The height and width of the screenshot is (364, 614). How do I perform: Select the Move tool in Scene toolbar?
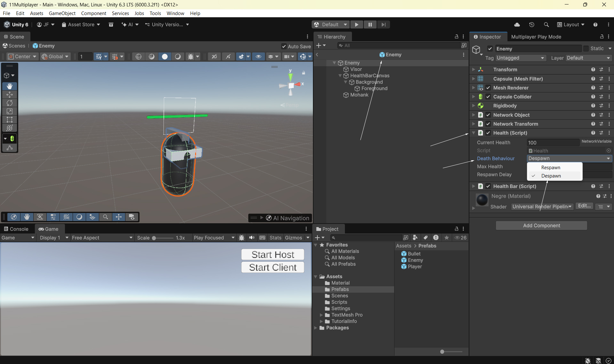click(x=10, y=95)
